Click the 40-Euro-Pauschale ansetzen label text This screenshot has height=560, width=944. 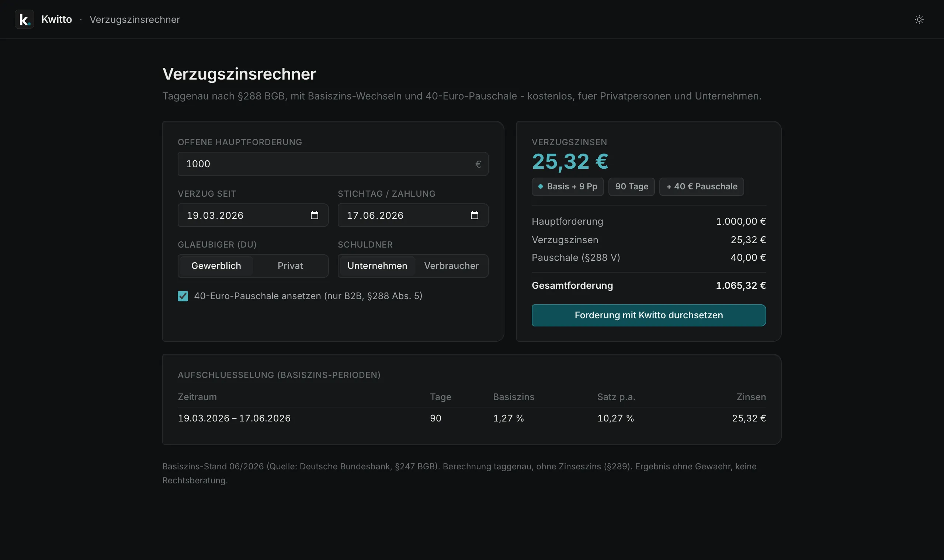(x=308, y=296)
